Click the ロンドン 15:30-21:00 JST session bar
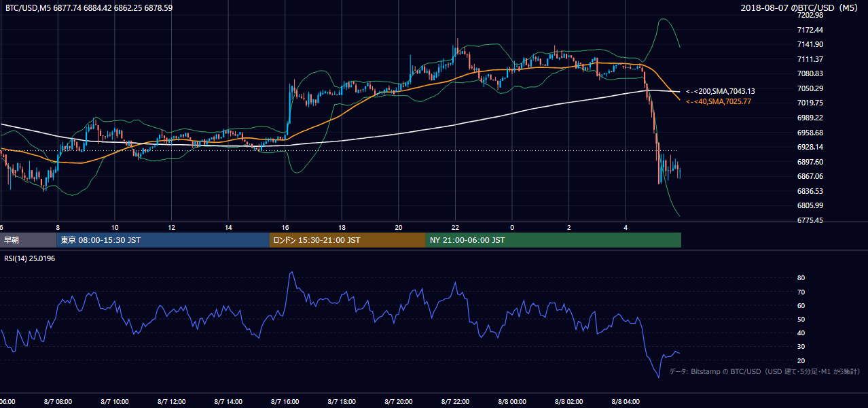The width and height of the screenshot is (868, 408). coord(347,240)
